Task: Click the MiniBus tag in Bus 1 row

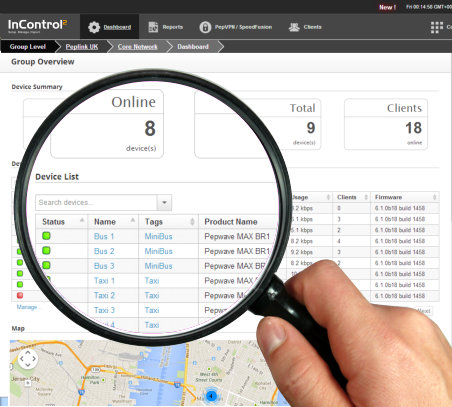Action: pos(158,236)
